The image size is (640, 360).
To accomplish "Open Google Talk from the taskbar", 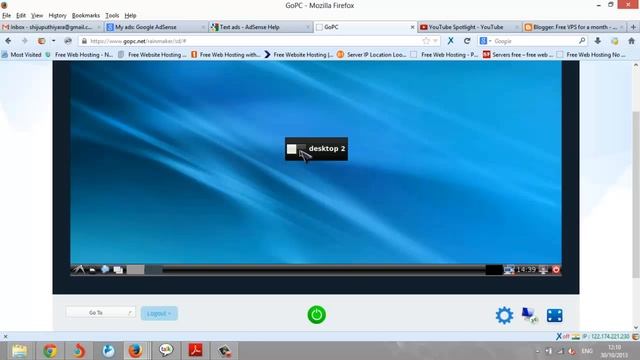I will coord(166,351).
